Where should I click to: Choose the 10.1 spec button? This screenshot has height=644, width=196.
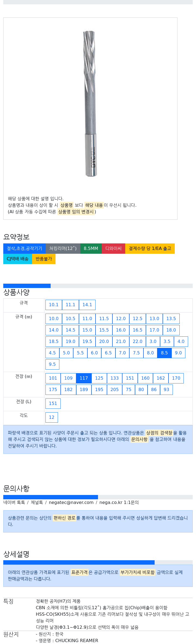point(54,305)
